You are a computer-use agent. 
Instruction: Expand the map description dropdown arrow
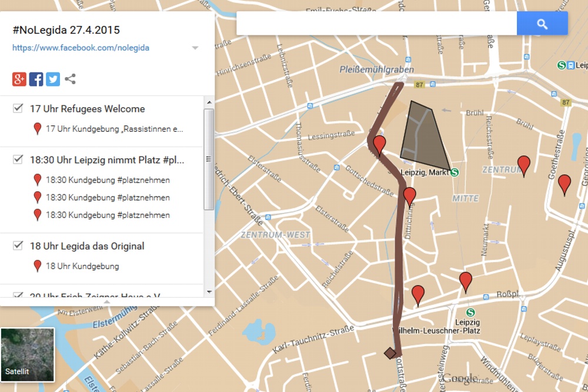point(195,48)
